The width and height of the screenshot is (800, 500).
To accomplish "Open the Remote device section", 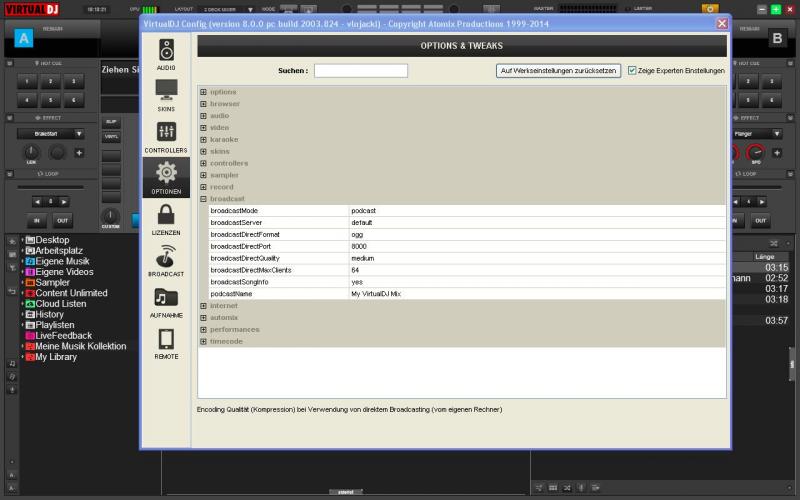I will coord(166,343).
